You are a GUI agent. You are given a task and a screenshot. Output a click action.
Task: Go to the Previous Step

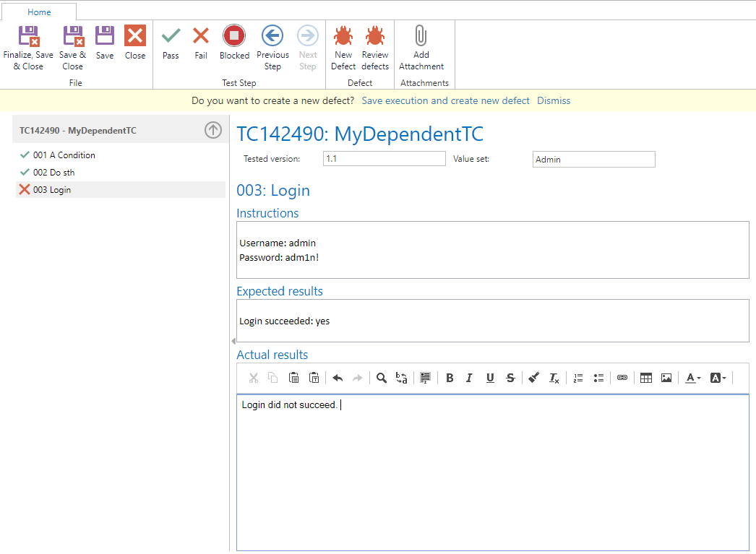click(272, 48)
